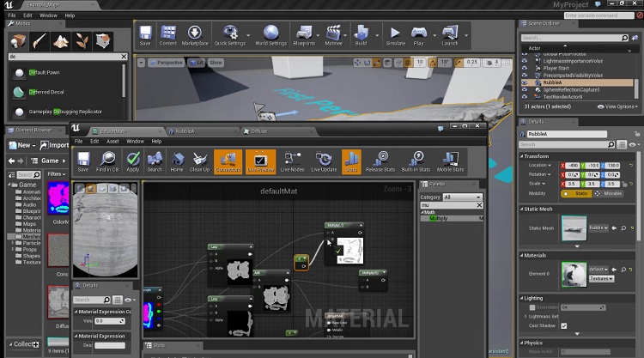Open the Marketplace toolbar icon
Image resolution: width=644 pixels, height=358 pixels.
(x=195, y=35)
